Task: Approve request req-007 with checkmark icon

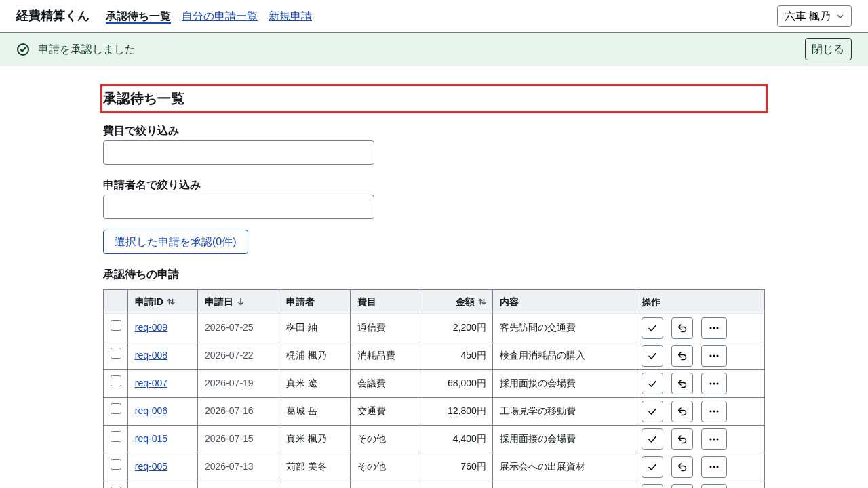Action: pyautogui.click(x=652, y=384)
